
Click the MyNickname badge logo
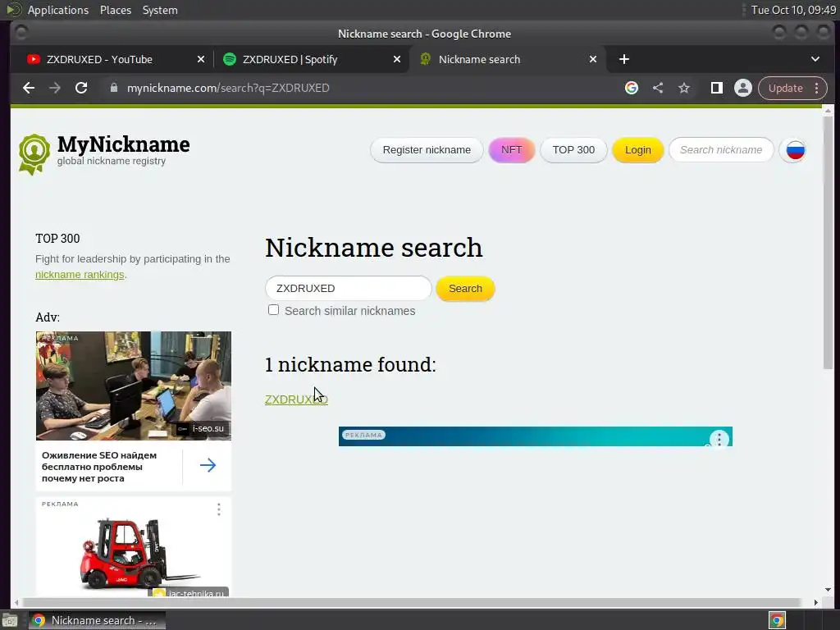[x=34, y=154]
